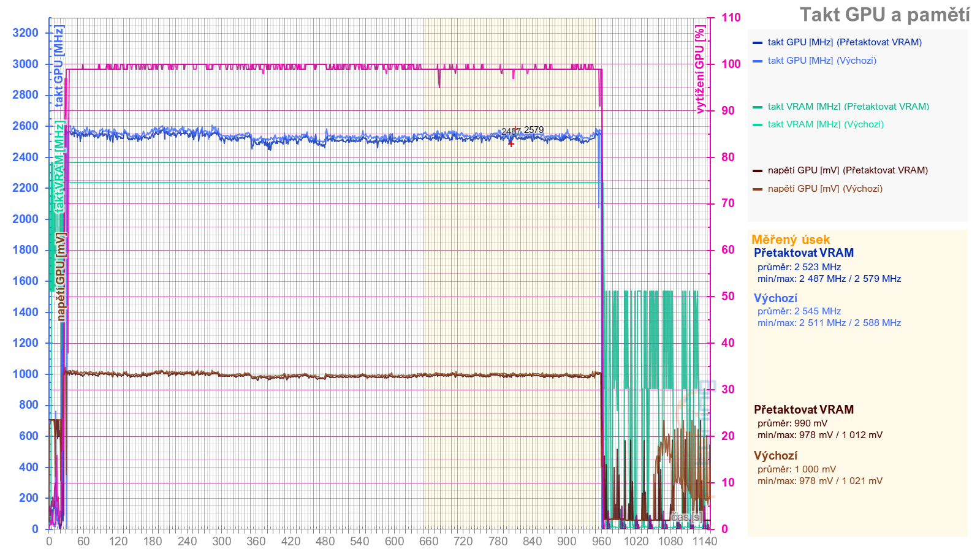Screen dimensions: 980x549
Task: Click time axis tick value 1140
Action: (705, 541)
